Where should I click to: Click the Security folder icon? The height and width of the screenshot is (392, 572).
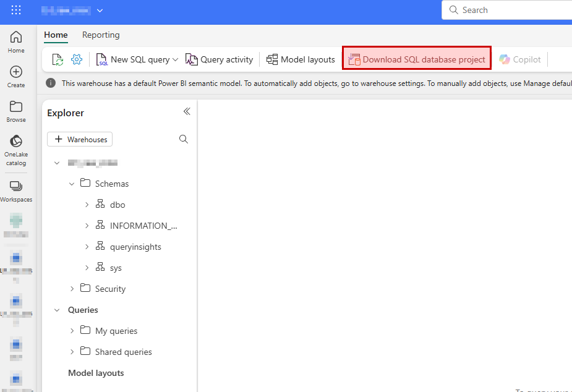click(x=85, y=288)
